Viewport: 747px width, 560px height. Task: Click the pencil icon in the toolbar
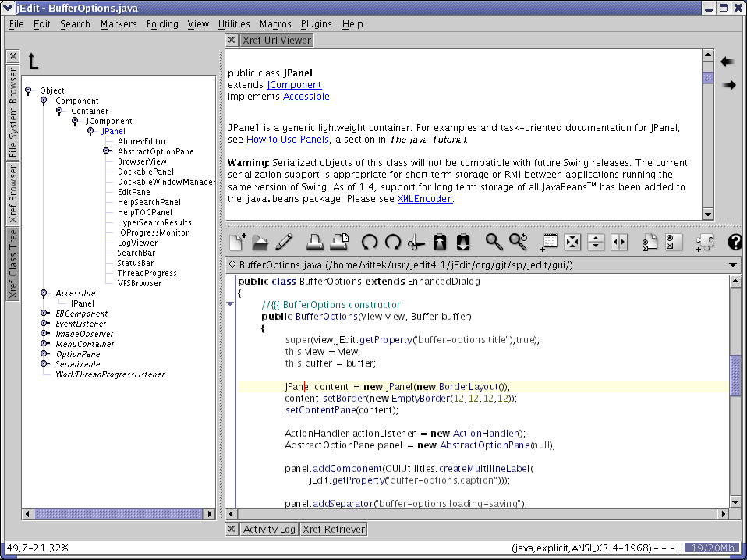[x=284, y=242]
